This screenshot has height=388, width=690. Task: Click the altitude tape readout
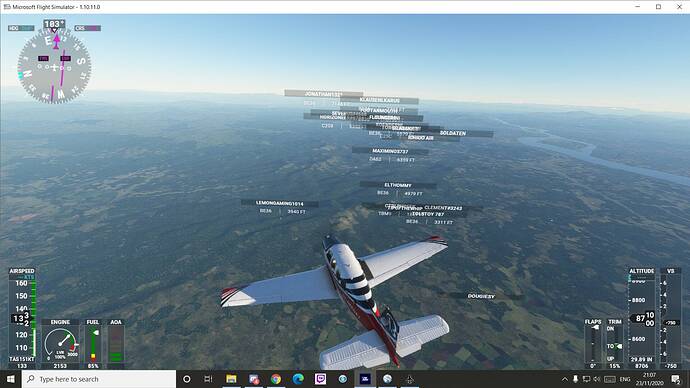point(642,318)
